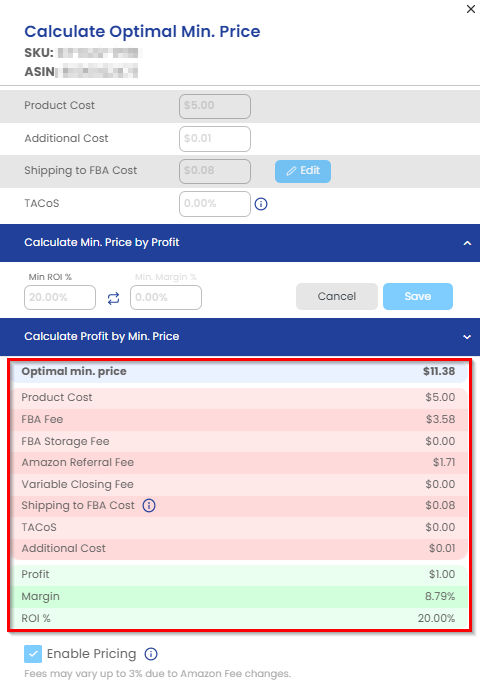Click the Min ROI % input field

click(60, 297)
